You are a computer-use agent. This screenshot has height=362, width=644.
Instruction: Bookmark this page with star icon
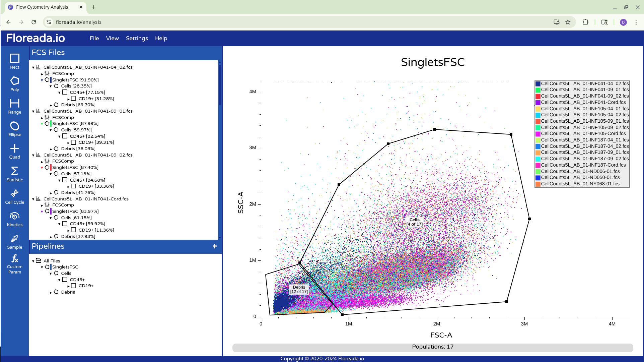click(568, 22)
